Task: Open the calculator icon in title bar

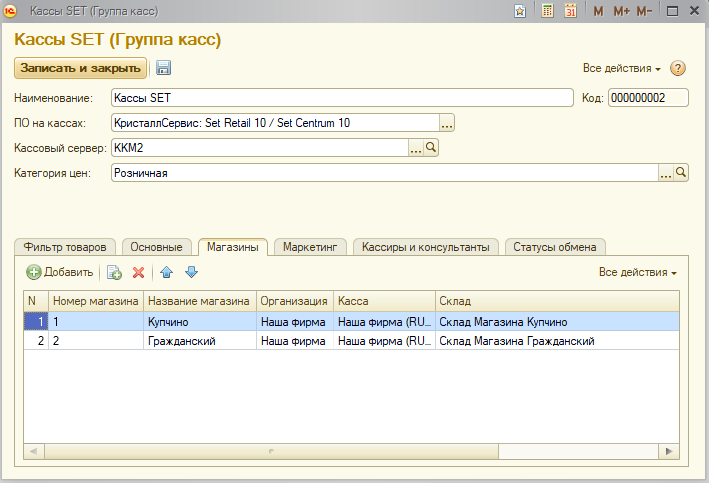Action: tap(547, 11)
